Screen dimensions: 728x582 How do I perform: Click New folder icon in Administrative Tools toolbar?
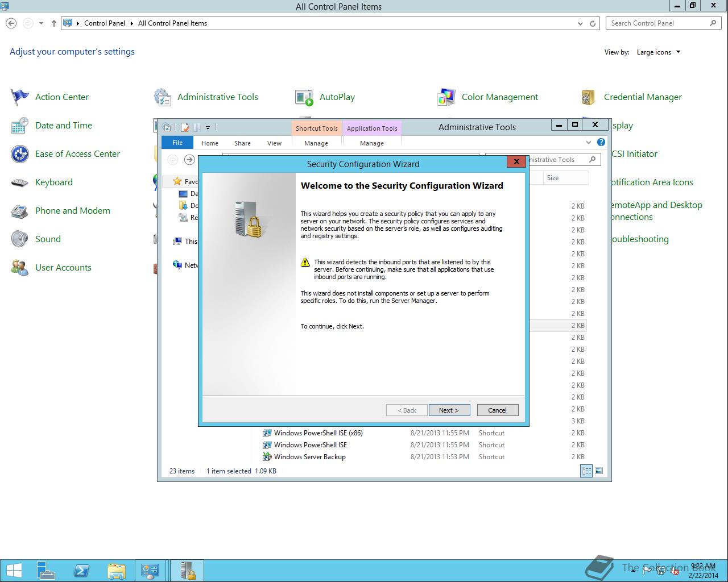(197, 127)
